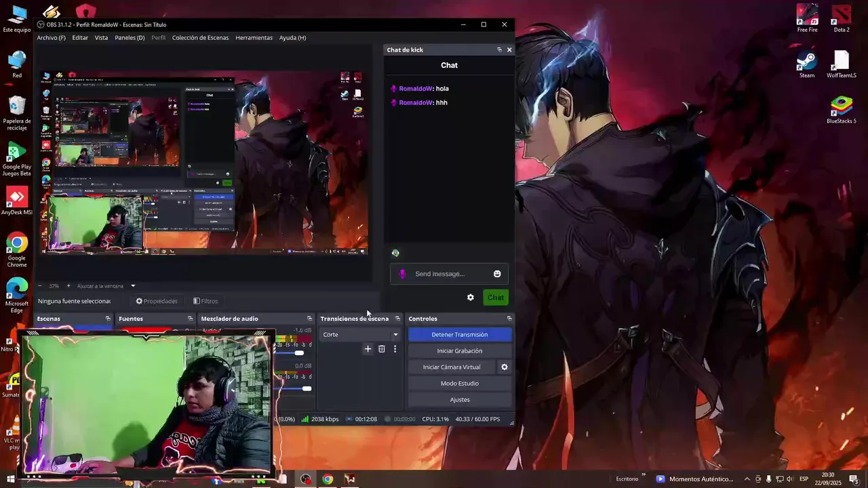Show hidden tray icons chevron
This screenshot has height=488, width=868.
click(747, 479)
